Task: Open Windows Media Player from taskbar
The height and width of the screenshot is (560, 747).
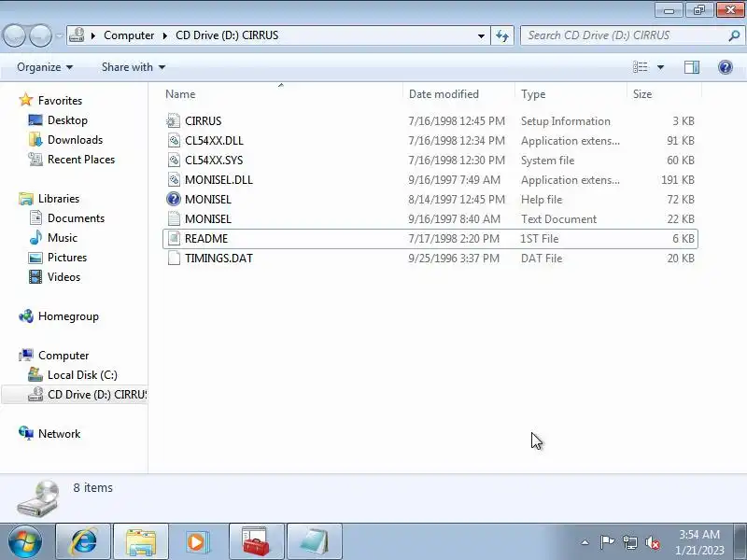Action: [x=197, y=542]
